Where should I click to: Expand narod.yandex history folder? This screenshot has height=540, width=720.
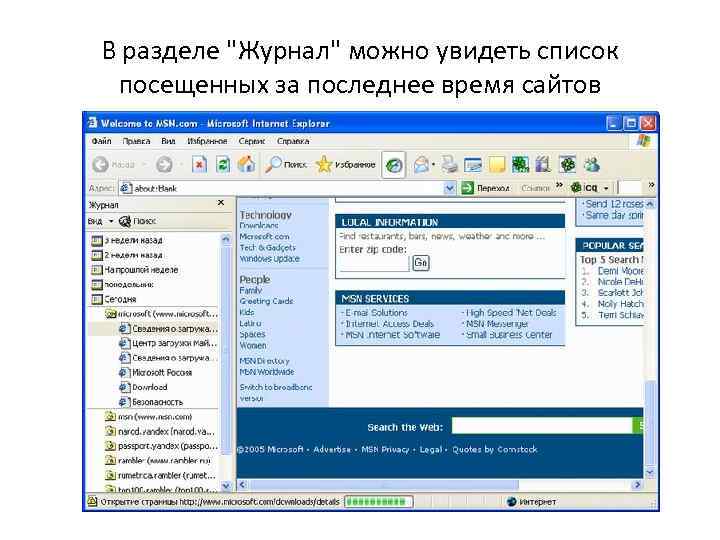point(160,432)
